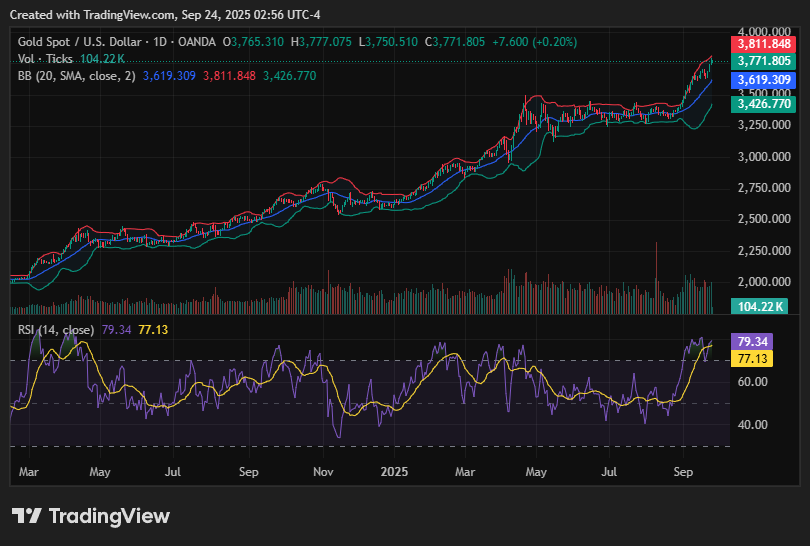Click the green 3,771.805 last price tag
The image size is (810, 546).
pos(764,61)
